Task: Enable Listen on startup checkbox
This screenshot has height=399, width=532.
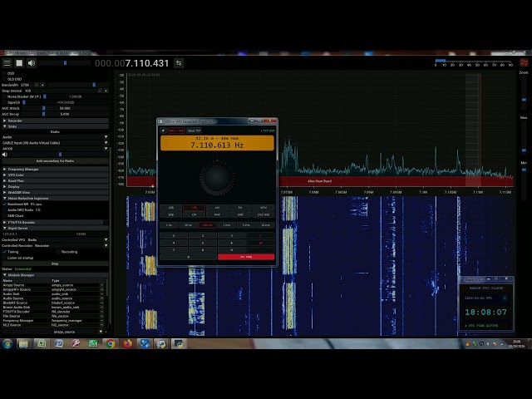Action: point(4,258)
